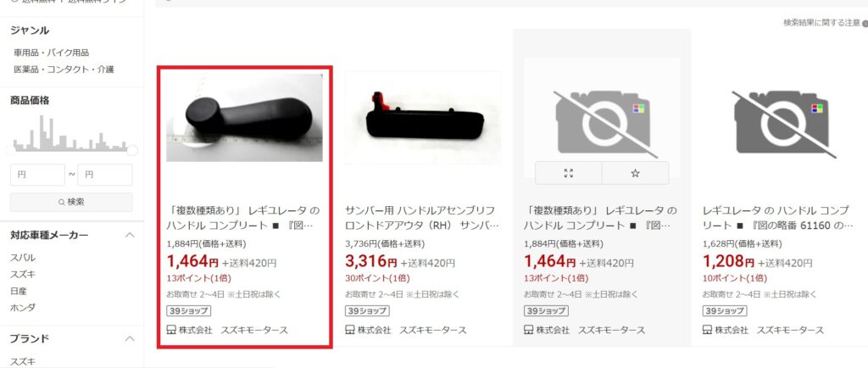Select the 医薬品・コンタクト・介護 genre
This screenshot has height=368, width=868.
pyautogui.click(x=64, y=70)
